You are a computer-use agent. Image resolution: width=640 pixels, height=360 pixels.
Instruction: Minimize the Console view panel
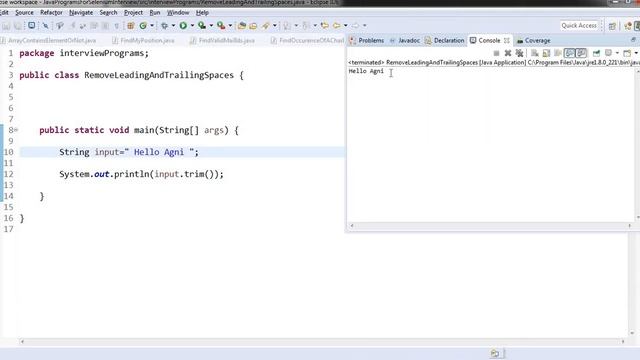click(x=633, y=40)
